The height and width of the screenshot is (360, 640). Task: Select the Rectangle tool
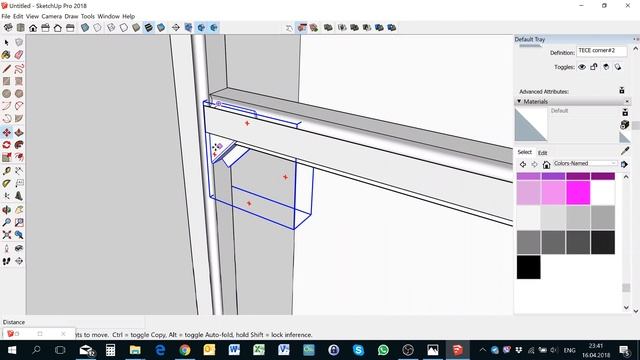pyautogui.click(x=7, y=81)
